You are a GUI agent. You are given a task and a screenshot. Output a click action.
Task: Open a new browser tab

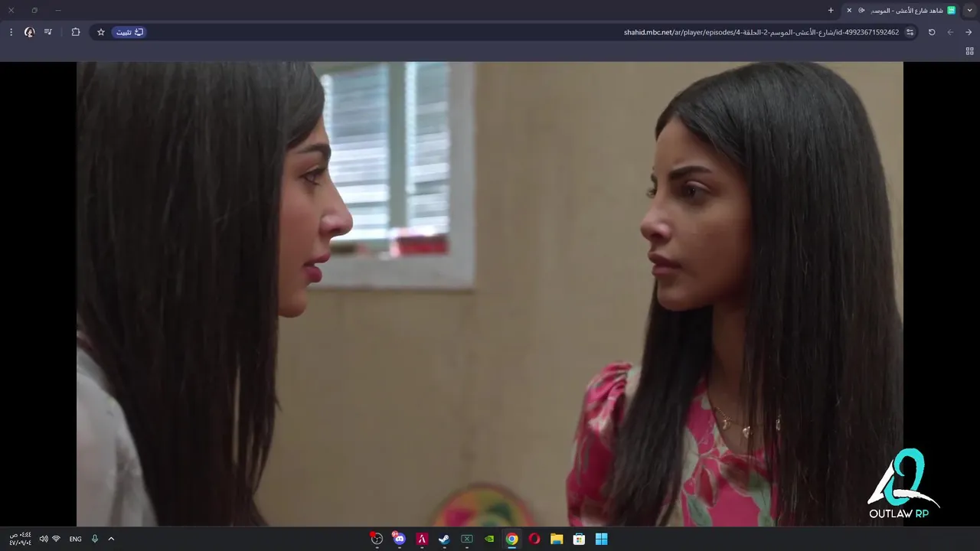831,10
